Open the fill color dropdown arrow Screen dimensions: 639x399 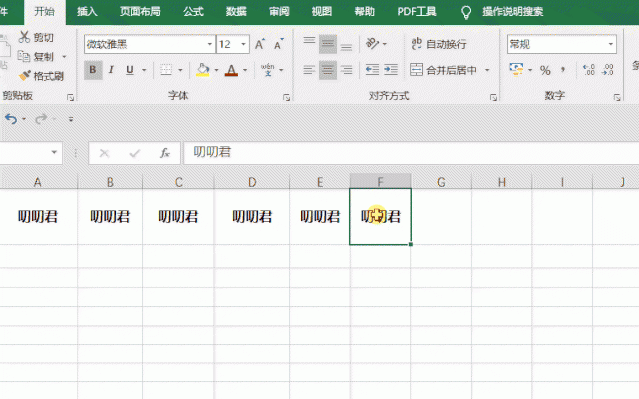point(216,70)
